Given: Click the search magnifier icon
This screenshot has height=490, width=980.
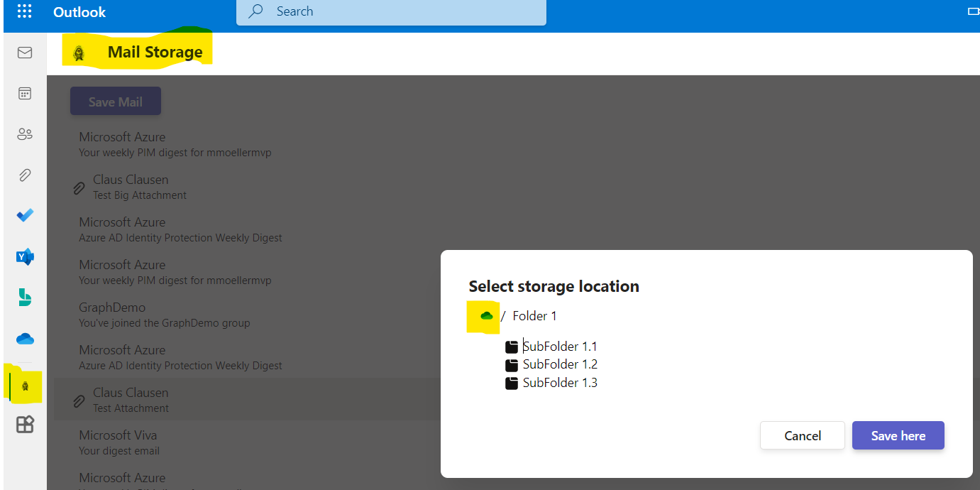Looking at the screenshot, I should pos(256,11).
